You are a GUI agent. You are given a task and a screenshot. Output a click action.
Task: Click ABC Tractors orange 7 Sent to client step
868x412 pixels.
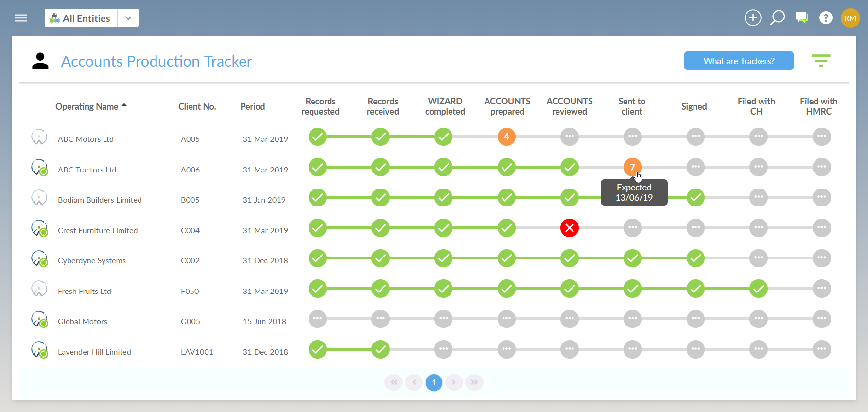tap(632, 167)
